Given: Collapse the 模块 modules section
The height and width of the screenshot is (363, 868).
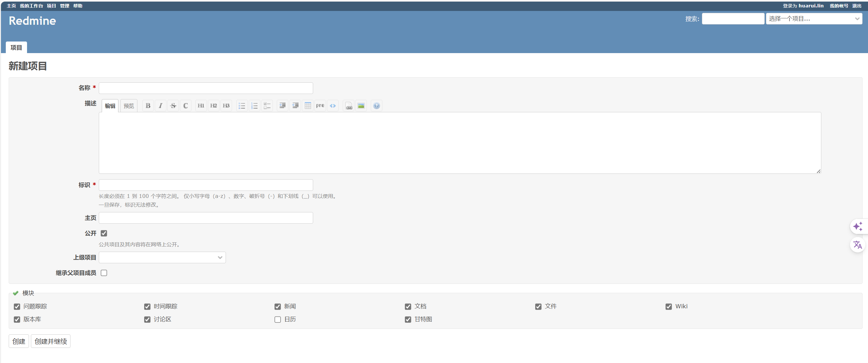Looking at the screenshot, I should point(28,293).
